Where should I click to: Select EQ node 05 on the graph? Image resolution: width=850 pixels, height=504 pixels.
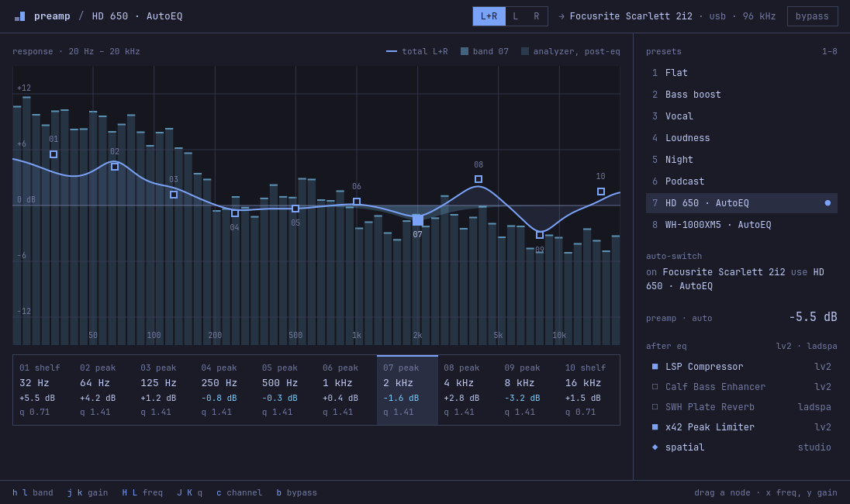295,209
